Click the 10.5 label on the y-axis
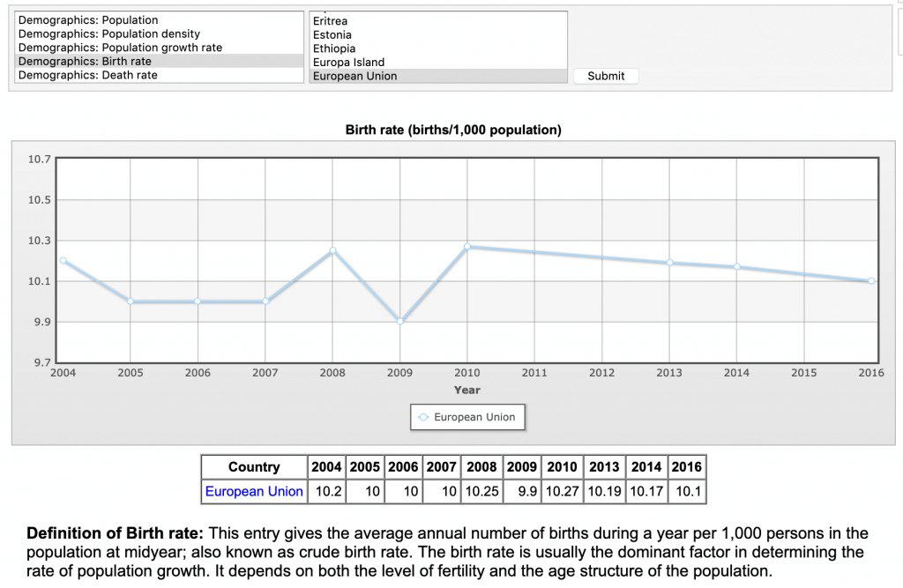This screenshot has height=588, width=903. (x=39, y=200)
